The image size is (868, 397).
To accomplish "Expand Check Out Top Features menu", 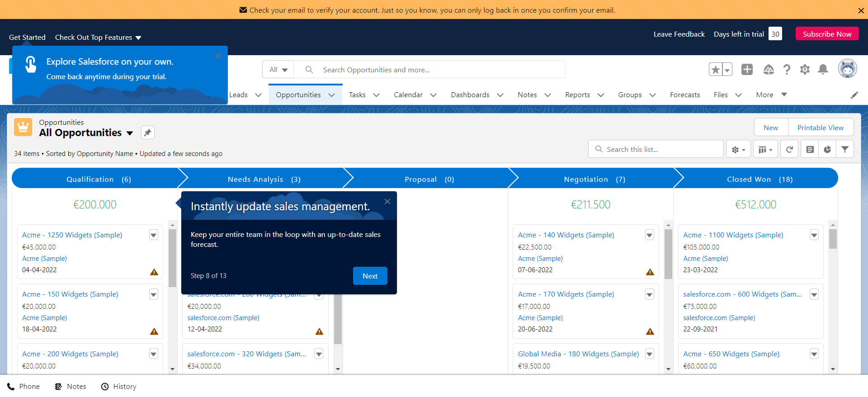I will [98, 38].
